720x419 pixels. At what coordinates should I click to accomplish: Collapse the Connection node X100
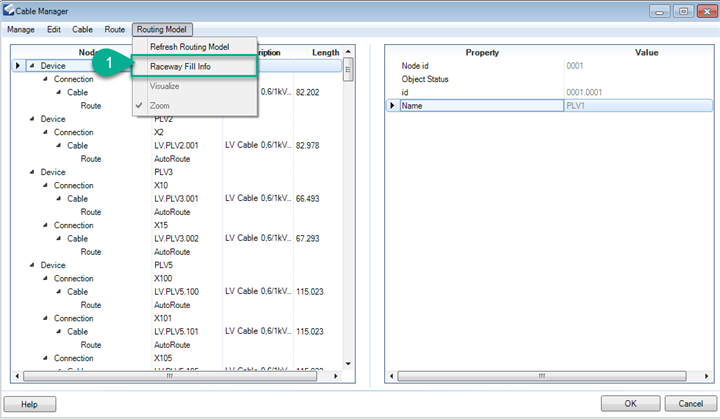[x=45, y=278]
